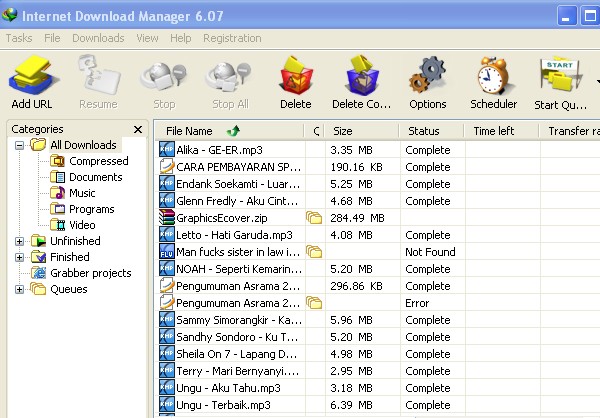
Task: Sort by the Size column header
Action: [x=362, y=131]
